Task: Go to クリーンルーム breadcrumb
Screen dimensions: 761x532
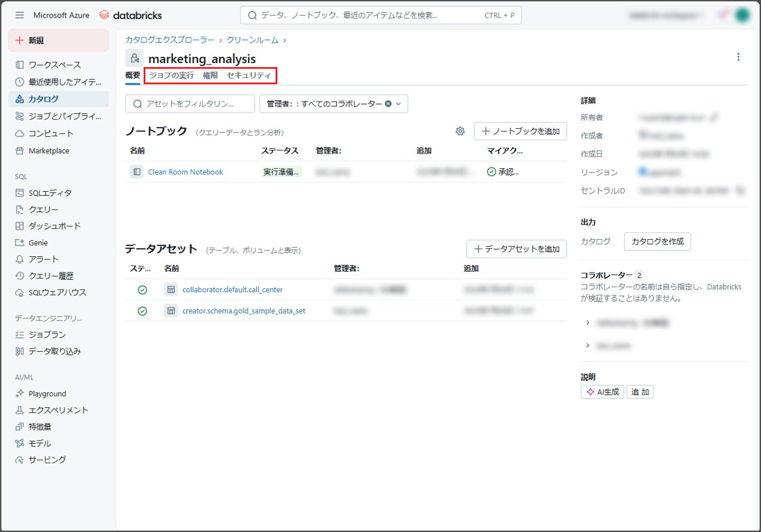Action: tap(252, 40)
